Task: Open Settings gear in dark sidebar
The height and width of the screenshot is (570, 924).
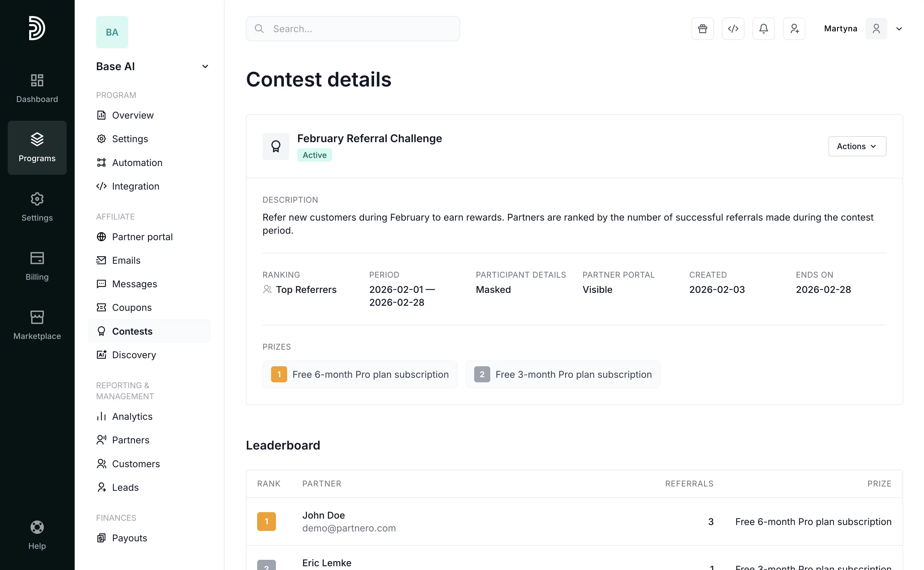Action: tap(37, 207)
